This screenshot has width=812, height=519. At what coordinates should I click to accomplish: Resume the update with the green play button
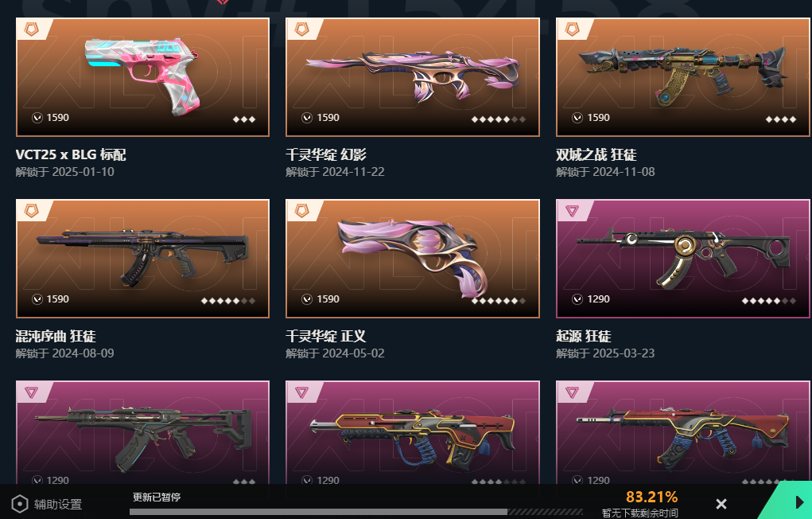tap(799, 502)
